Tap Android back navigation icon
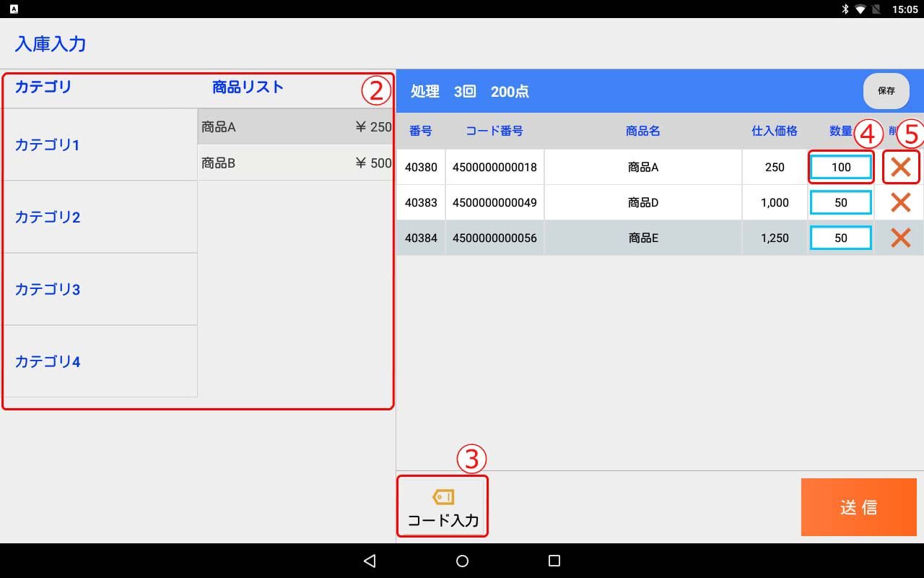This screenshot has width=924, height=578. click(x=370, y=561)
